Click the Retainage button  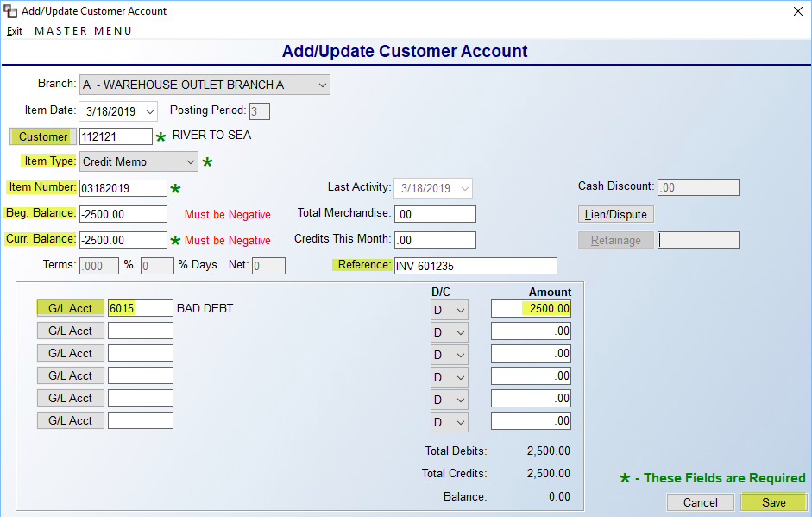(616, 240)
